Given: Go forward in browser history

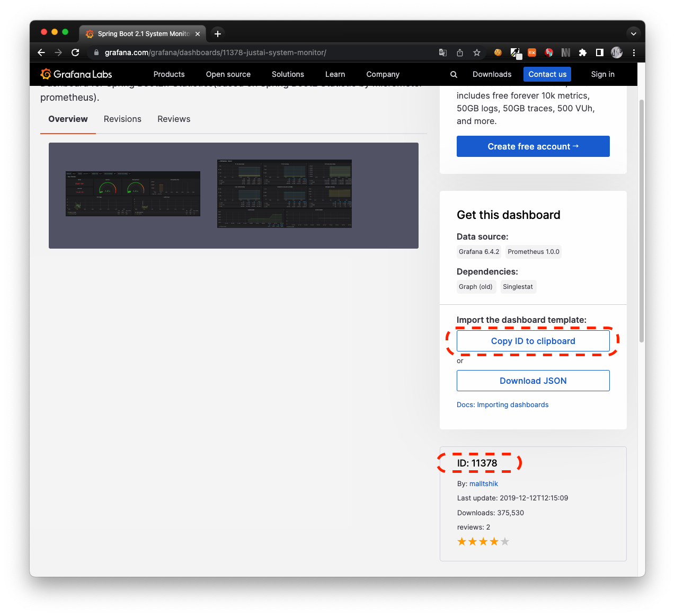Looking at the screenshot, I should [58, 52].
